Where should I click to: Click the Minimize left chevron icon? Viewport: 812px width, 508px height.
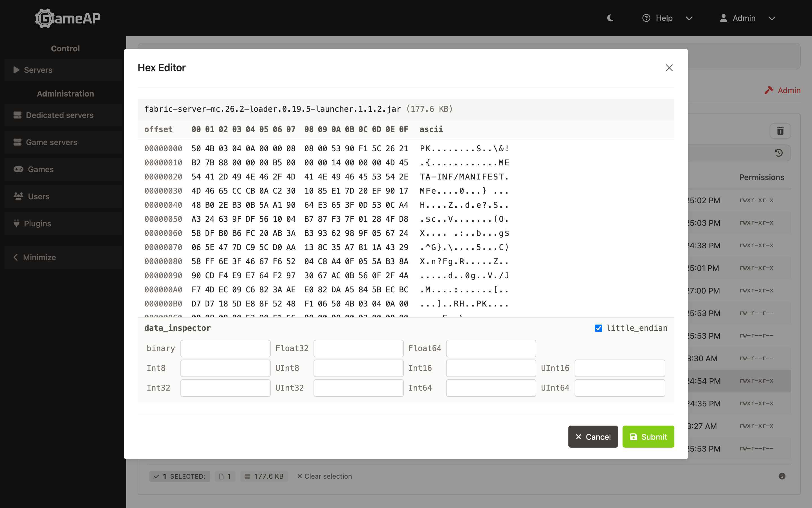pyautogui.click(x=16, y=257)
